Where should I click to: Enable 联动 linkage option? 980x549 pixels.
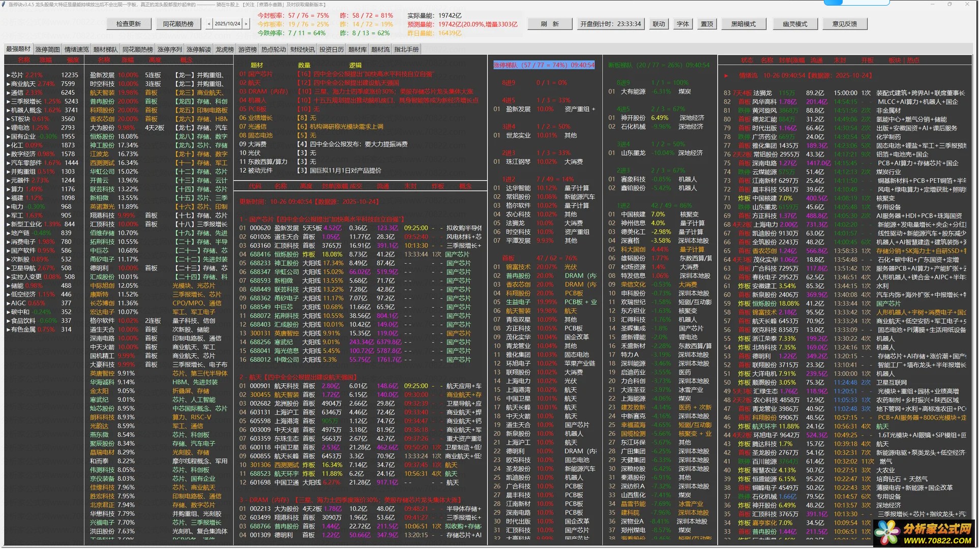click(659, 24)
